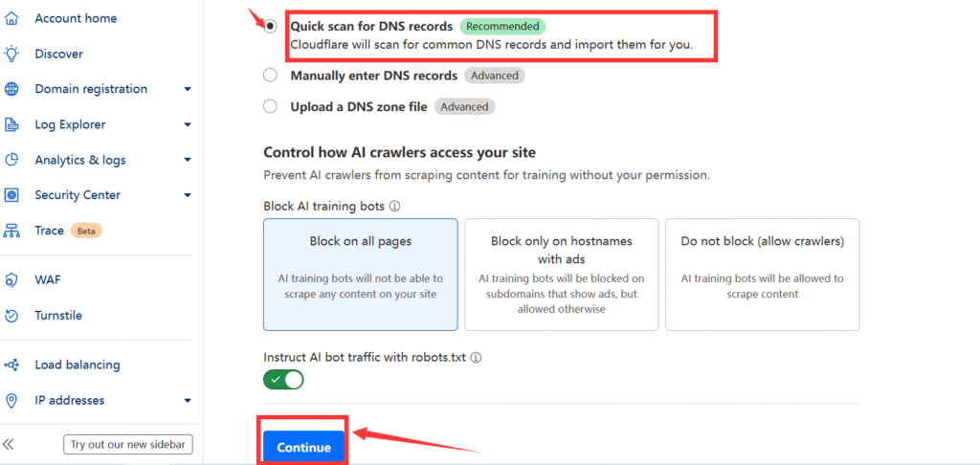Image resolution: width=980 pixels, height=465 pixels.
Task: Choose Upload a DNS zone file
Action: pyautogui.click(x=271, y=107)
